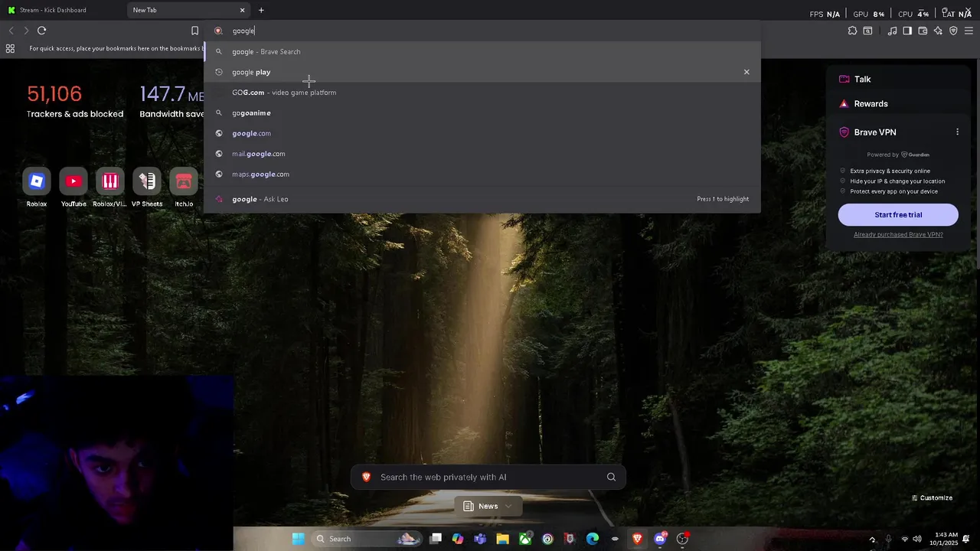Remove the google play history suggestion
Viewport: 980px width, 551px height.
tap(746, 72)
